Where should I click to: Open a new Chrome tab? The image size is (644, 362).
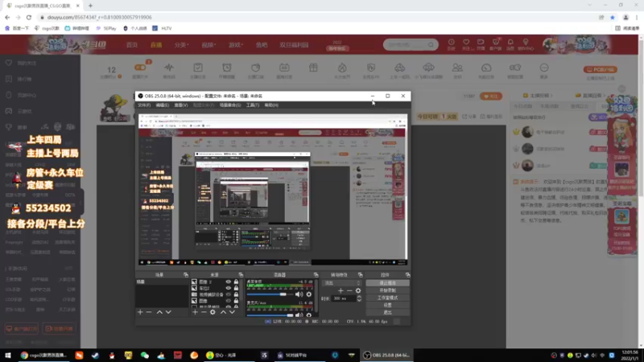[x=90, y=6]
